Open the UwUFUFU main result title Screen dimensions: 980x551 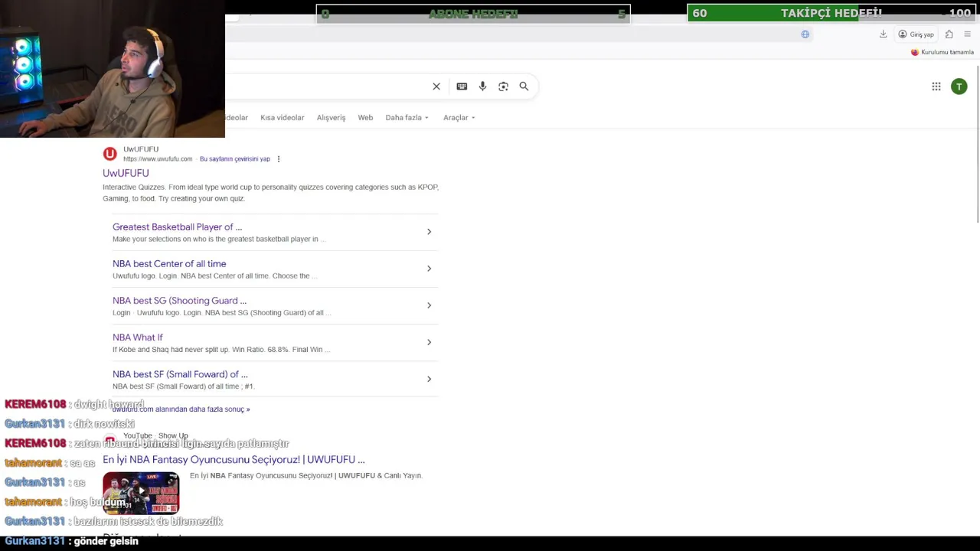(x=126, y=174)
